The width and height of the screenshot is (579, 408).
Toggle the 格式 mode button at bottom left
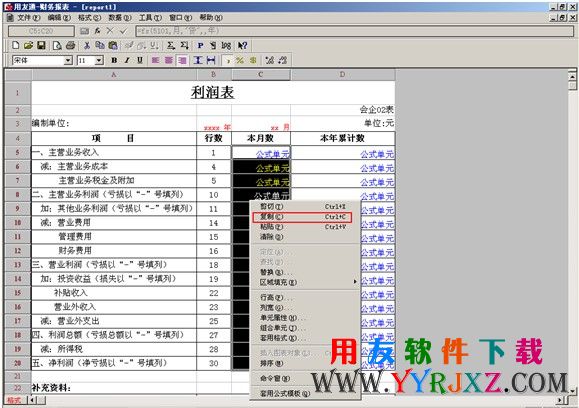(15, 400)
